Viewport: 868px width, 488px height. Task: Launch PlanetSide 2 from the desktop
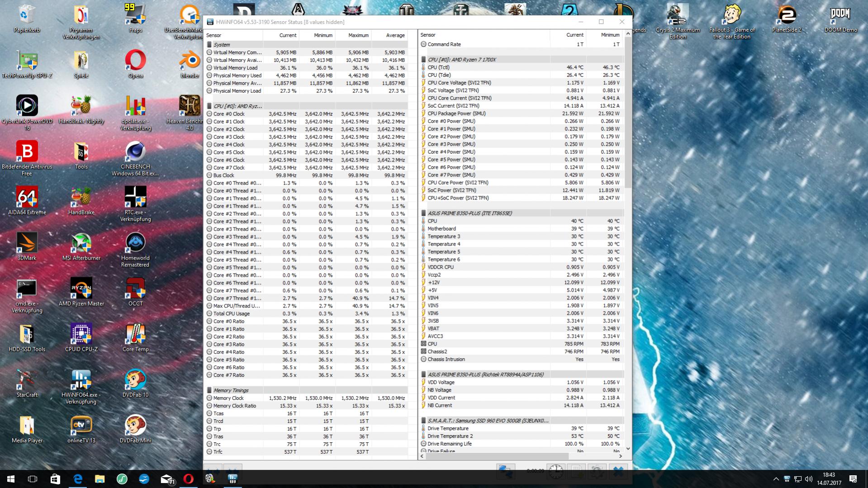[x=786, y=19]
